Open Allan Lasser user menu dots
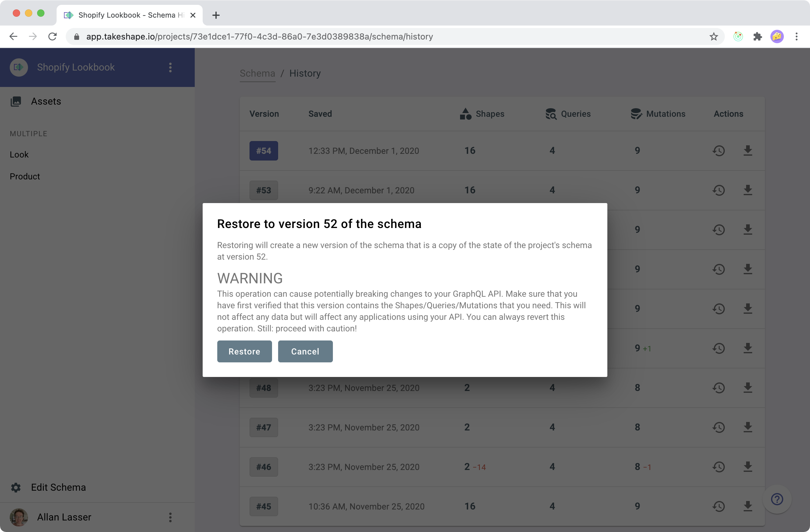Screen dimensions: 810x532 point(170,517)
